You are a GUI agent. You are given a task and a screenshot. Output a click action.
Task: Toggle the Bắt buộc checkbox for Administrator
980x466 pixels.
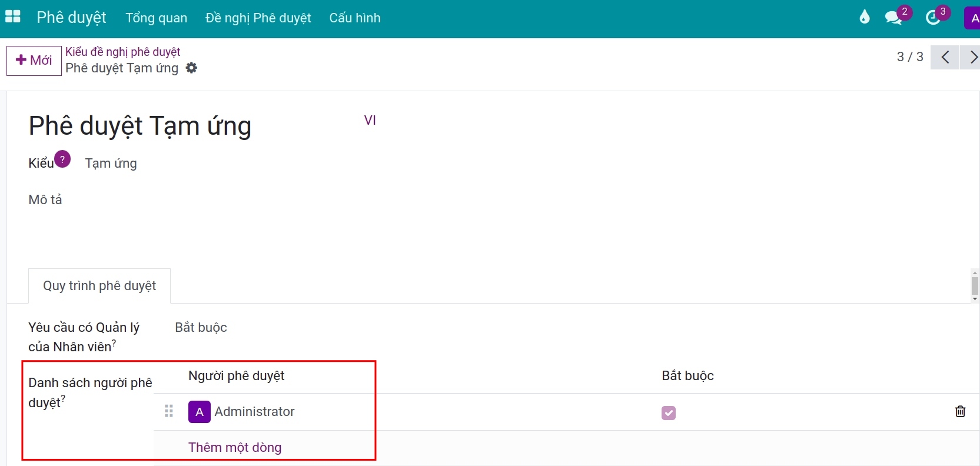click(x=669, y=413)
